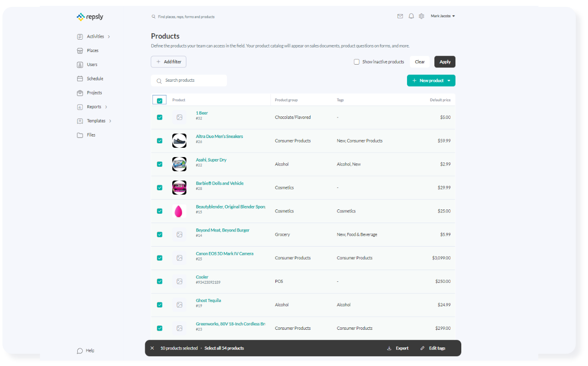Click the Schedule calendar icon

click(80, 79)
